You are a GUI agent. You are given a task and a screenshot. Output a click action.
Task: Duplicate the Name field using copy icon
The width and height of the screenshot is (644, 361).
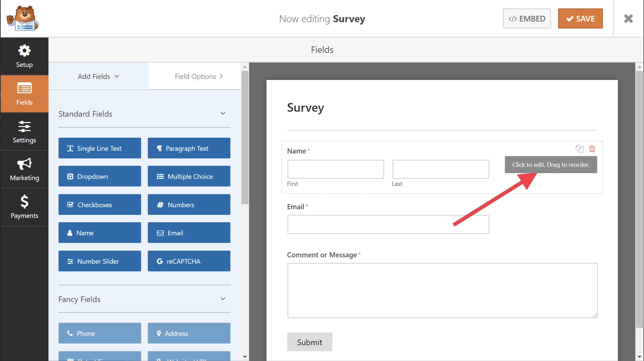(579, 149)
